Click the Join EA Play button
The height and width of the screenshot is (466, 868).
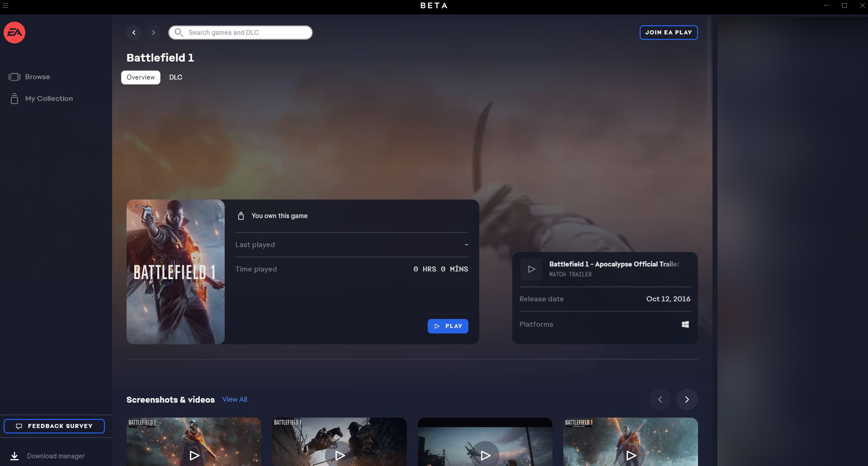669,33
